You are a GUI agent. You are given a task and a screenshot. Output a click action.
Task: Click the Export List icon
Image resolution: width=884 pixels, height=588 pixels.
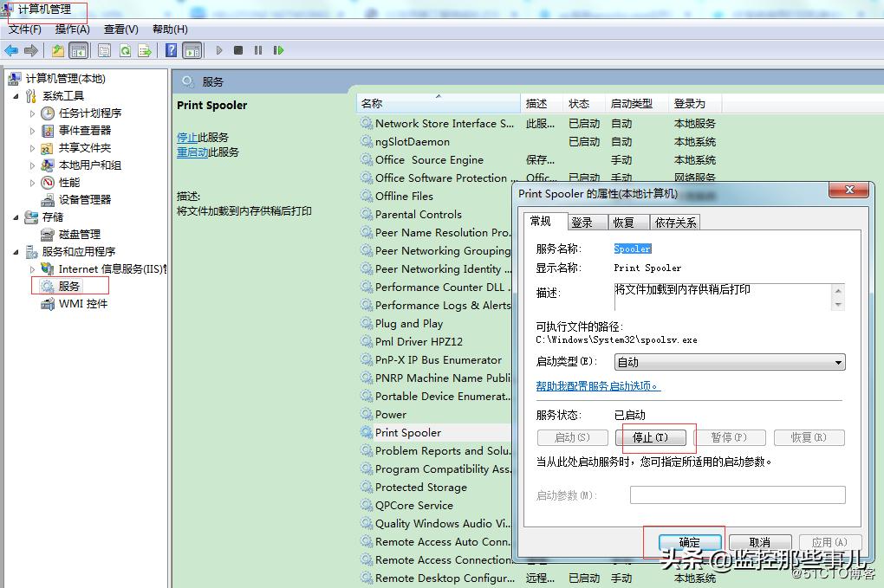[x=145, y=49]
